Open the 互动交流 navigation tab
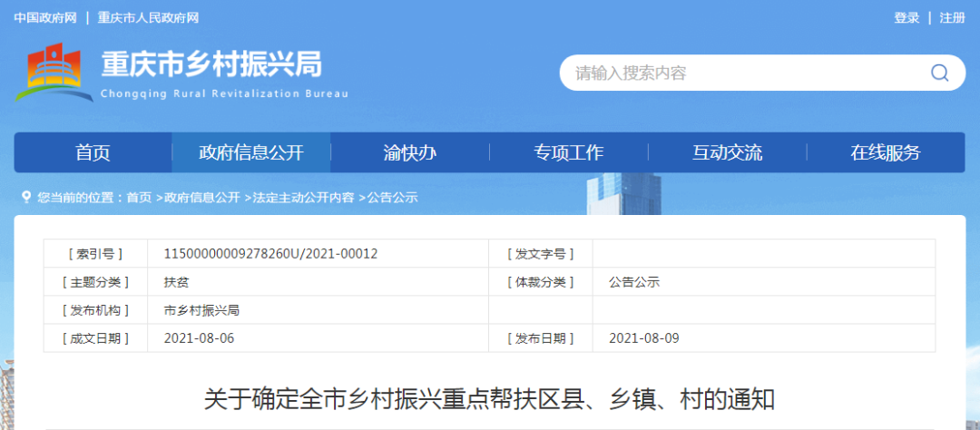This screenshot has width=980, height=430. click(x=727, y=152)
